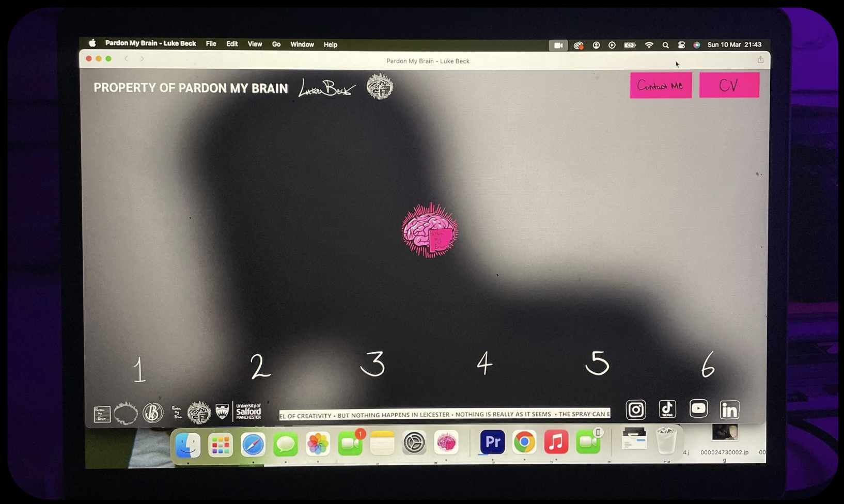This screenshot has width=844, height=504.
Task: Open the Window menu
Action: click(x=302, y=44)
